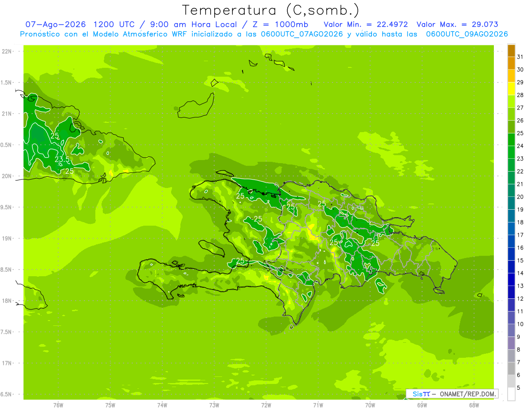
Task: Click longitude axis label "70W"
Action: (x=370, y=405)
